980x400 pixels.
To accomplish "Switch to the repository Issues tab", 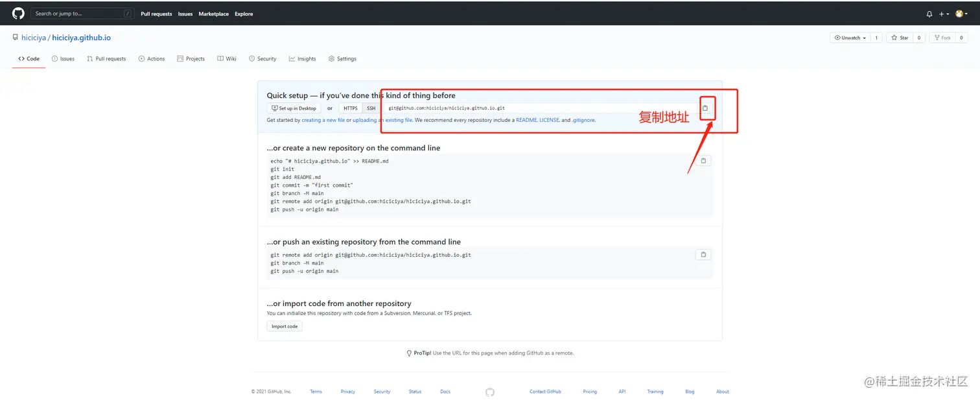I will (63, 58).
